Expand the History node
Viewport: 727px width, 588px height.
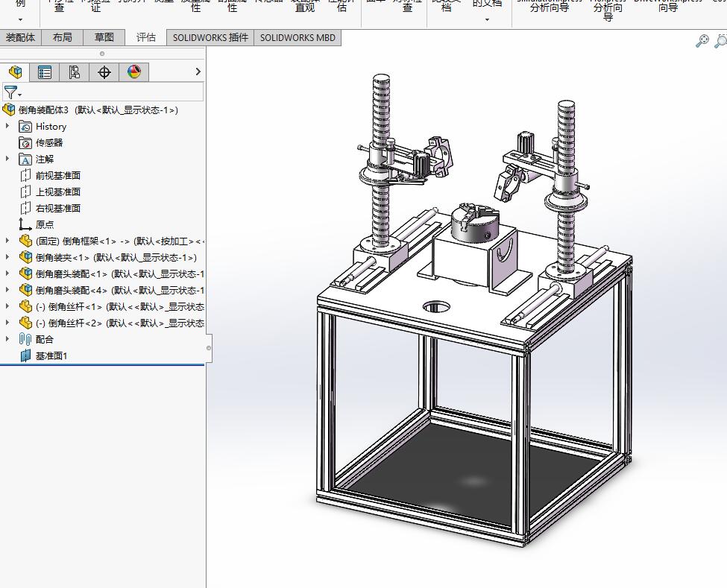pos(7,125)
